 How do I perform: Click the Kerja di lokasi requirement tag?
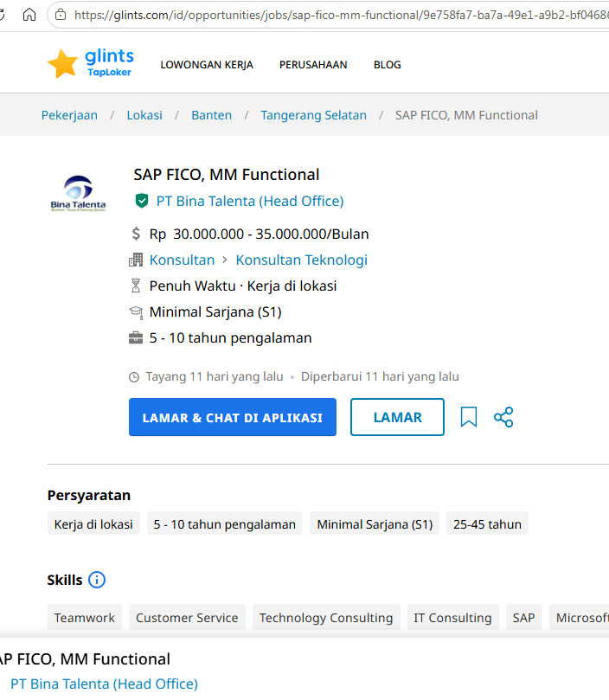click(x=93, y=523)
